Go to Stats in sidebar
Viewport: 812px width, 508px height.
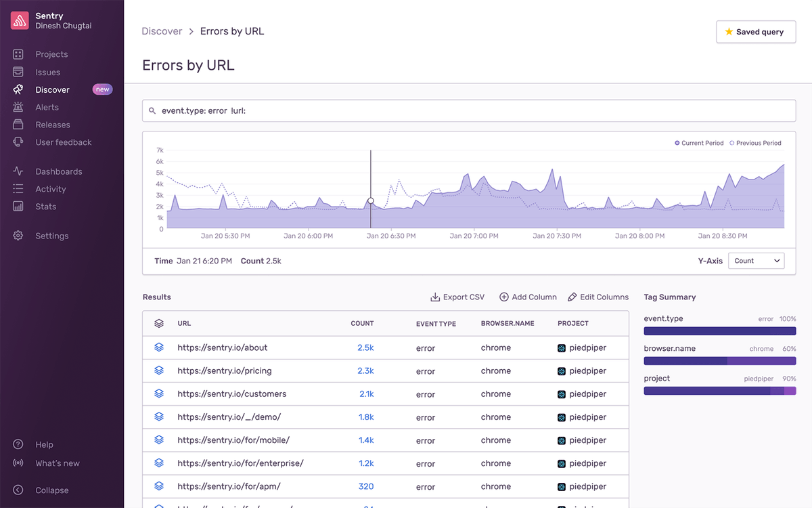pos(45,207)
